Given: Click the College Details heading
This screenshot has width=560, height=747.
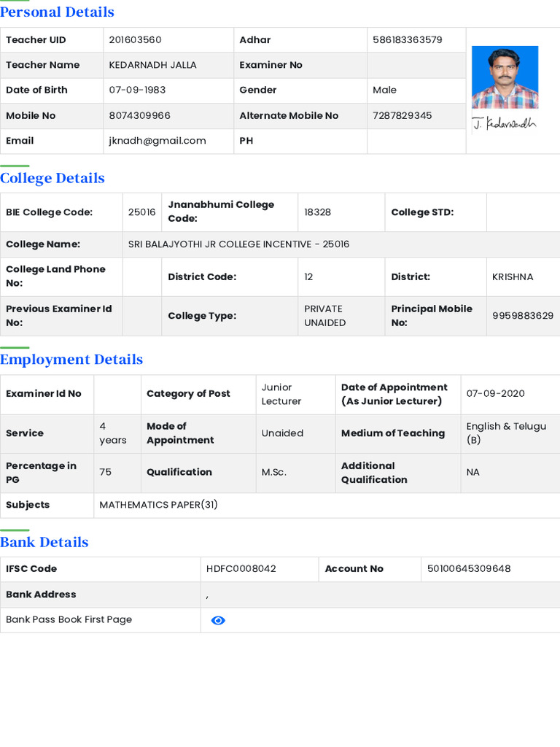Looking at the screenshot, I should click(52, 179).
